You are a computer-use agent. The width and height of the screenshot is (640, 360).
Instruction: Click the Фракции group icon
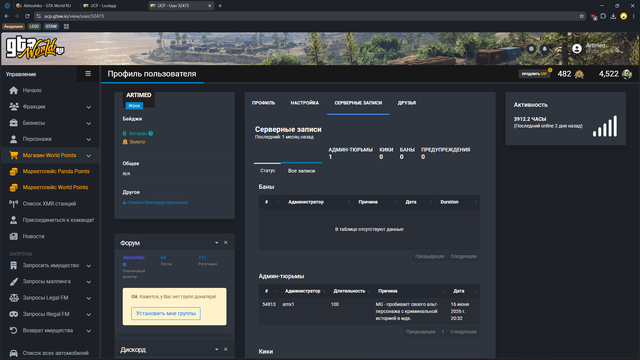click(x=13, y=107)
